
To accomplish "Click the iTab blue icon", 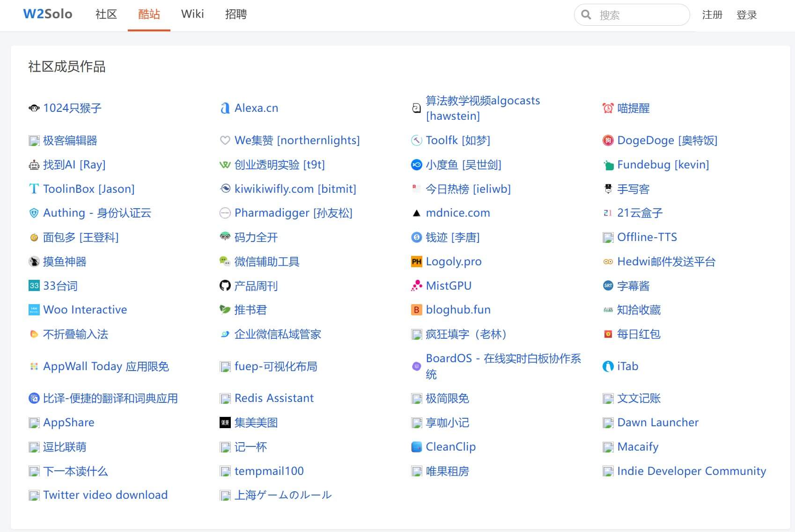I will tap(608, 366).
